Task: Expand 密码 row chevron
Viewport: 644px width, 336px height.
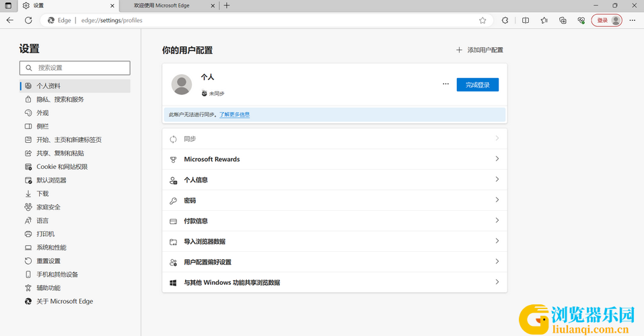Action: click(x=497, y=200)
